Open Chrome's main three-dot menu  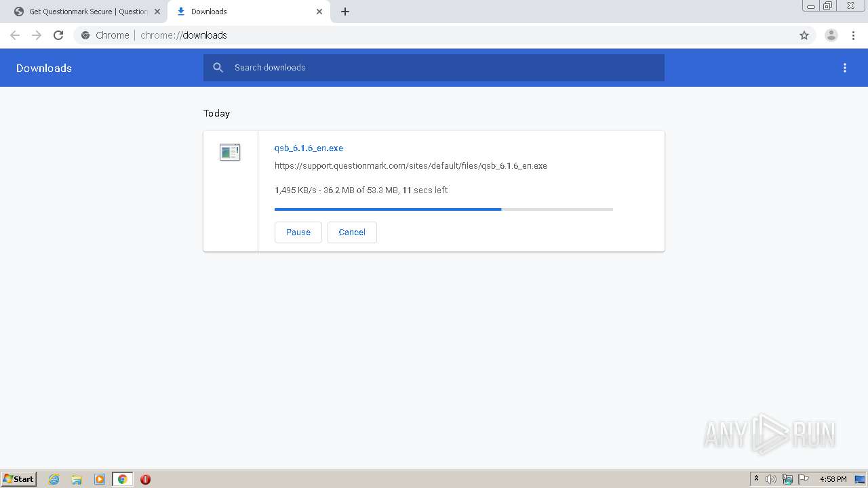853,35
